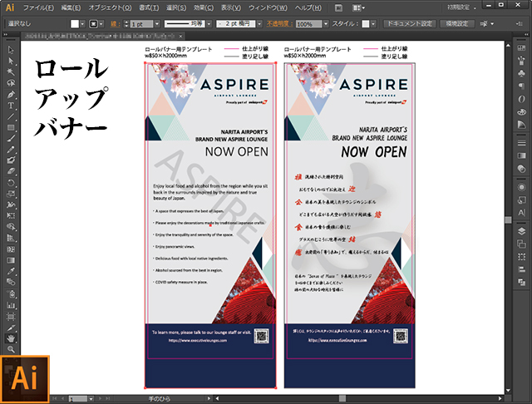
Task: Select the Symbol Sprayer tool
Action: click(x=11, y=293)
